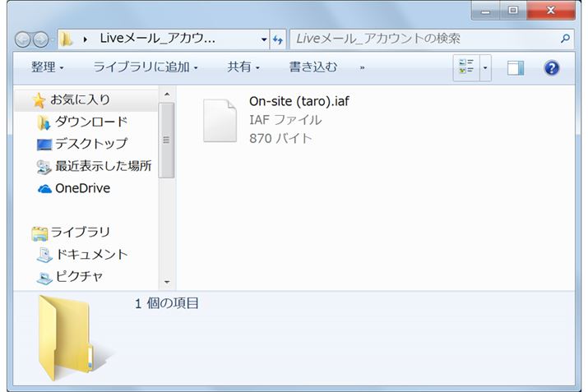The image size is (588, 392).
Task: Click the ダウンロード folder icon
Action: [44, 122]
